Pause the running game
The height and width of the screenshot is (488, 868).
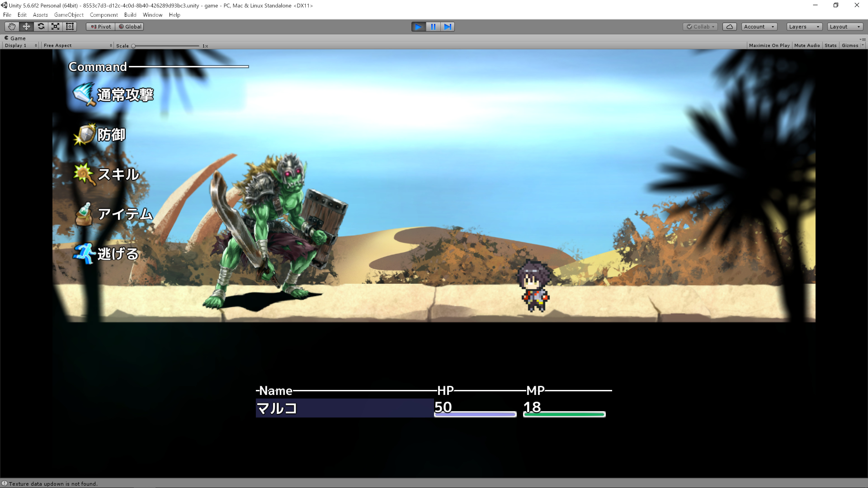pos(433,27)
